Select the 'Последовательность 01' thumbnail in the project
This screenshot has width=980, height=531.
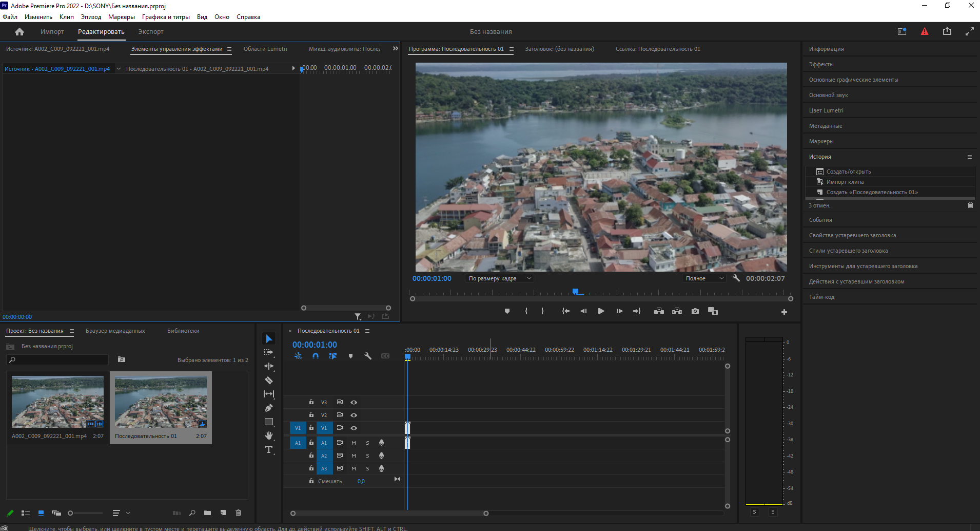pyautogui.click(x=161, y=402)
